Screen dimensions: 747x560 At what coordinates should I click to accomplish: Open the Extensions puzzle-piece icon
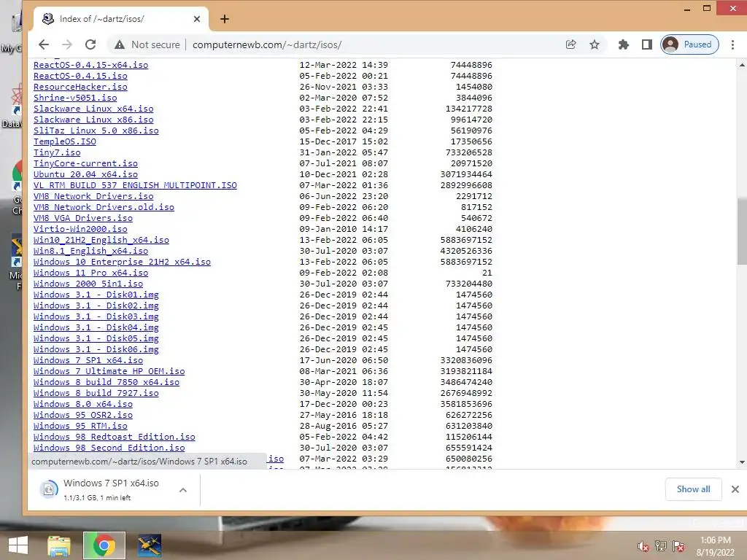(x=623, y=44)
